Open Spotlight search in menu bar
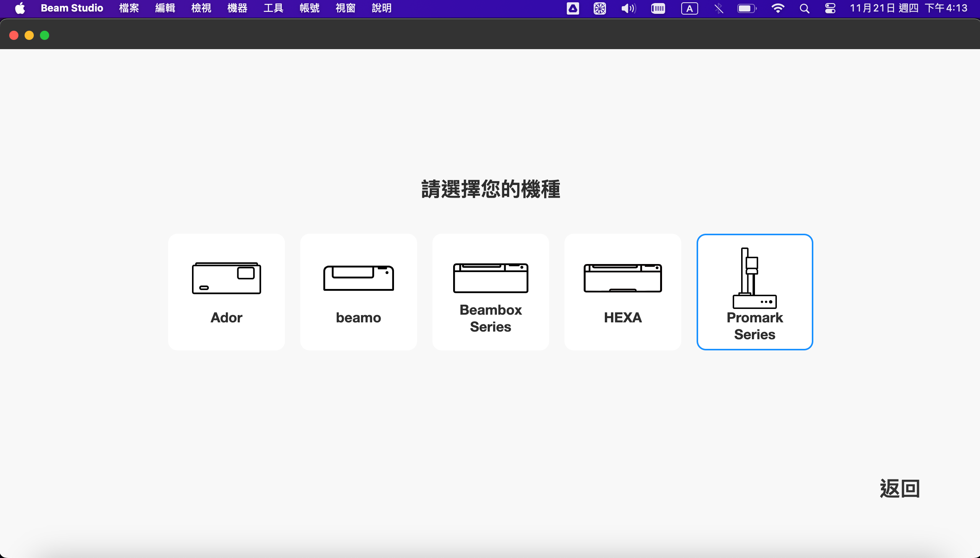 [x=805, y=8]
